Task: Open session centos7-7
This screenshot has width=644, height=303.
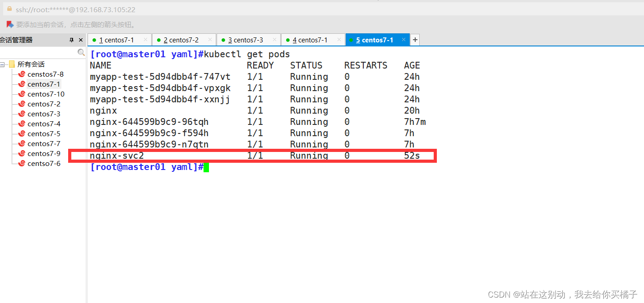Action: click(x=44, y=143)
